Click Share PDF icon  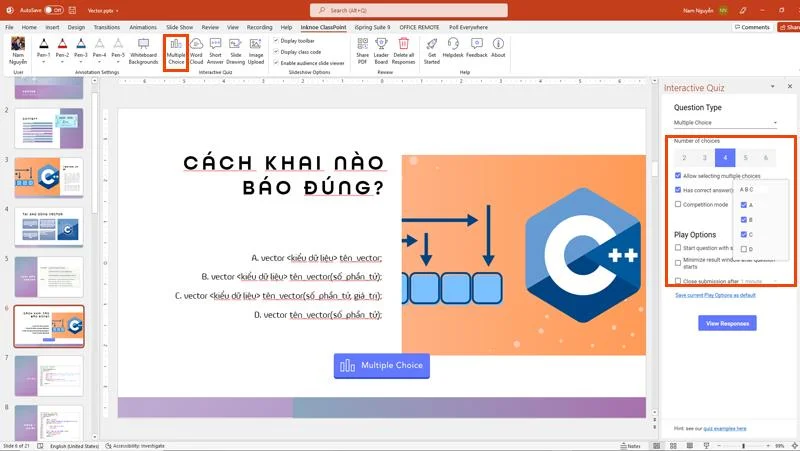coord(362,51)
